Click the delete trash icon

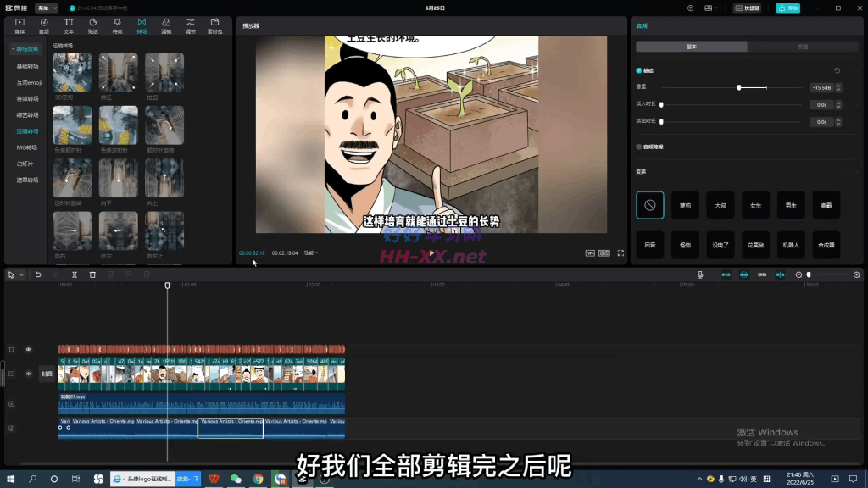[92, 274]
